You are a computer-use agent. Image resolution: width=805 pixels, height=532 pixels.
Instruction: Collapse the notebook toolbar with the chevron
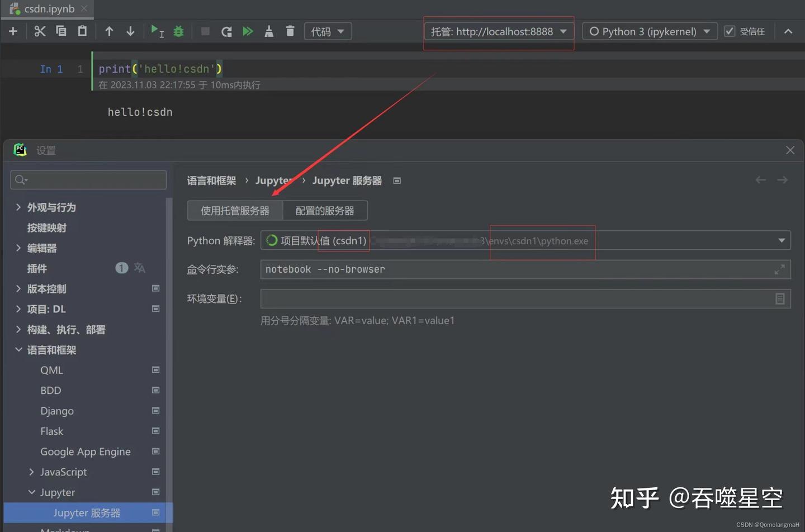click(x=788, y=31)
